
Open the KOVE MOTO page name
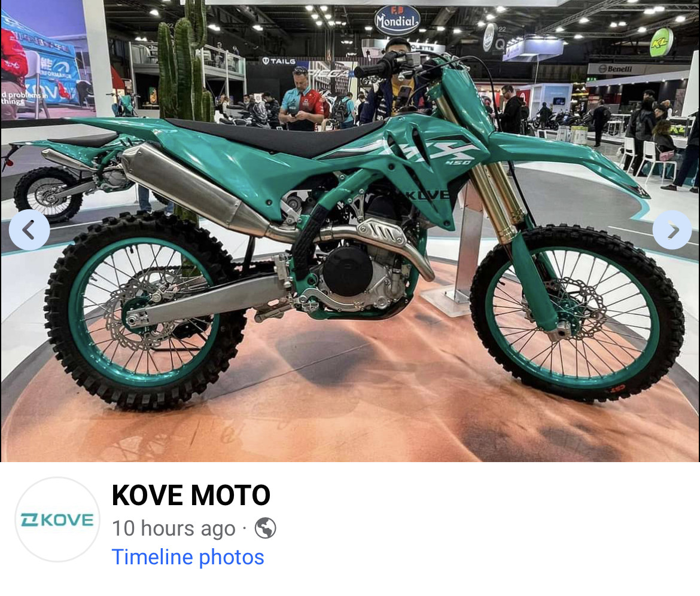(x=191, y=495)
